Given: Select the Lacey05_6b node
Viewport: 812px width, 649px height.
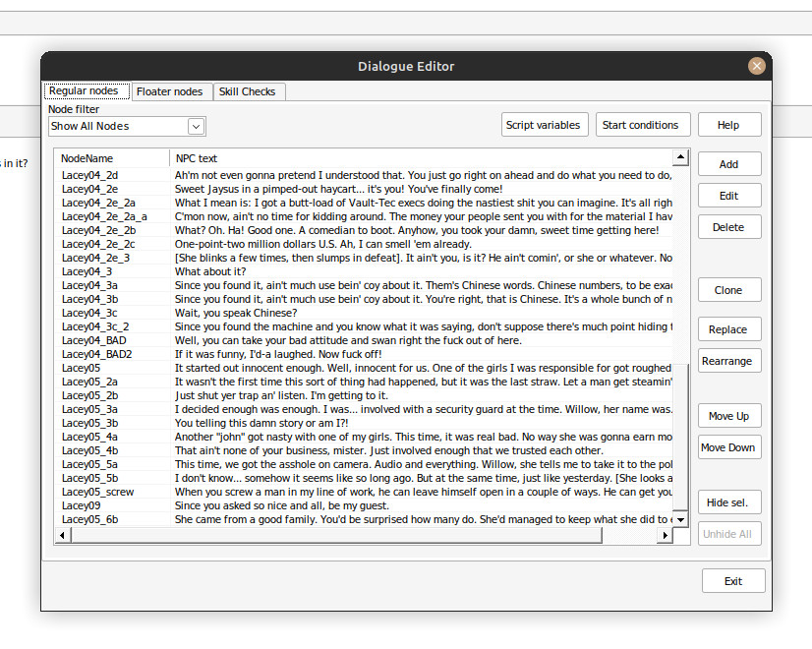Looking at the screenshot, I should 364,519.
